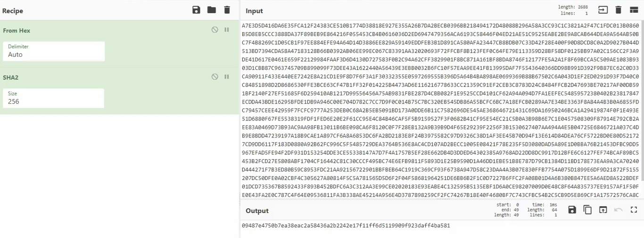644x238 pixels.
Task: Load a saved recipe folder icon
Action: pyautogui.click(x=212, y=10)
